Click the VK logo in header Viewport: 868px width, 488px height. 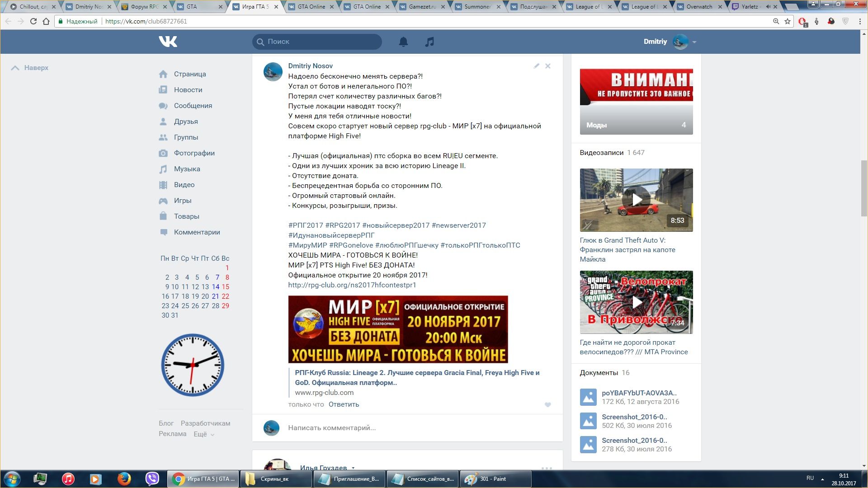point(168,42)
